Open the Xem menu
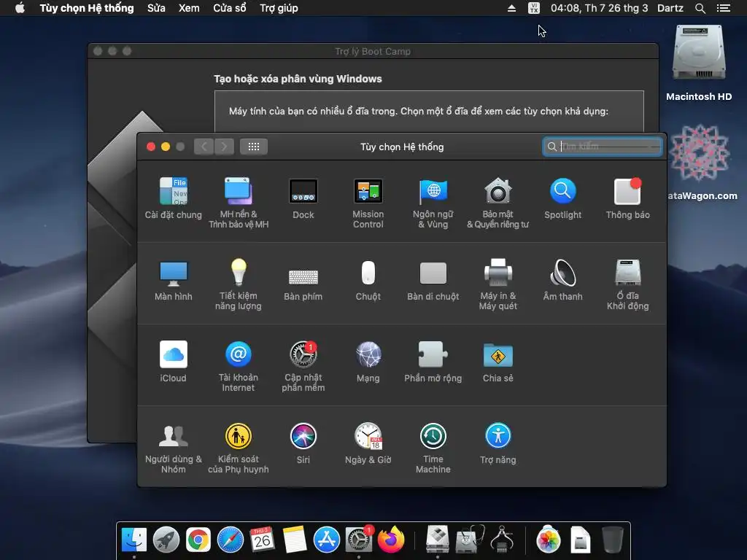The width and height of the screenshot is (747, 560). (x=189, y=8)
